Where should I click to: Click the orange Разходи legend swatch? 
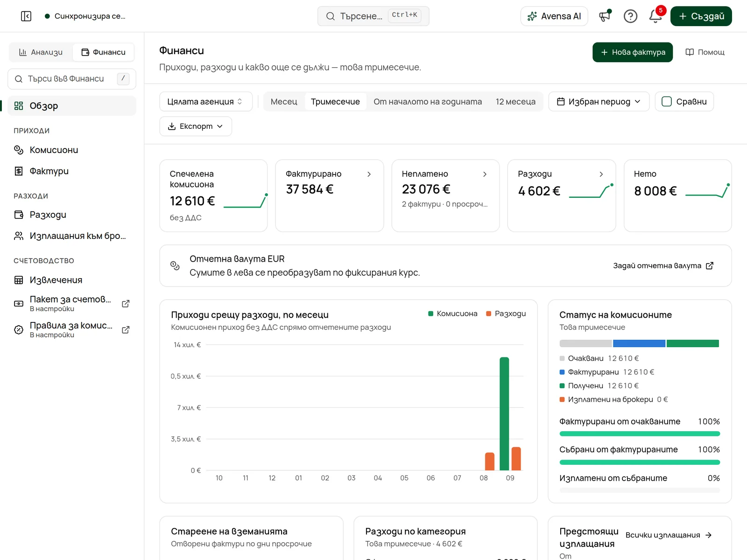(x=489, y=314)
